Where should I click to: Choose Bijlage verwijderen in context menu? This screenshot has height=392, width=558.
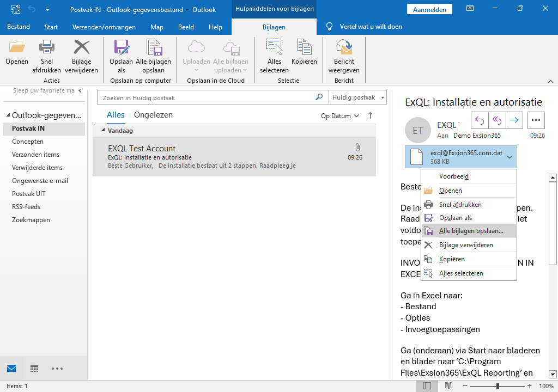coord(469,245)
